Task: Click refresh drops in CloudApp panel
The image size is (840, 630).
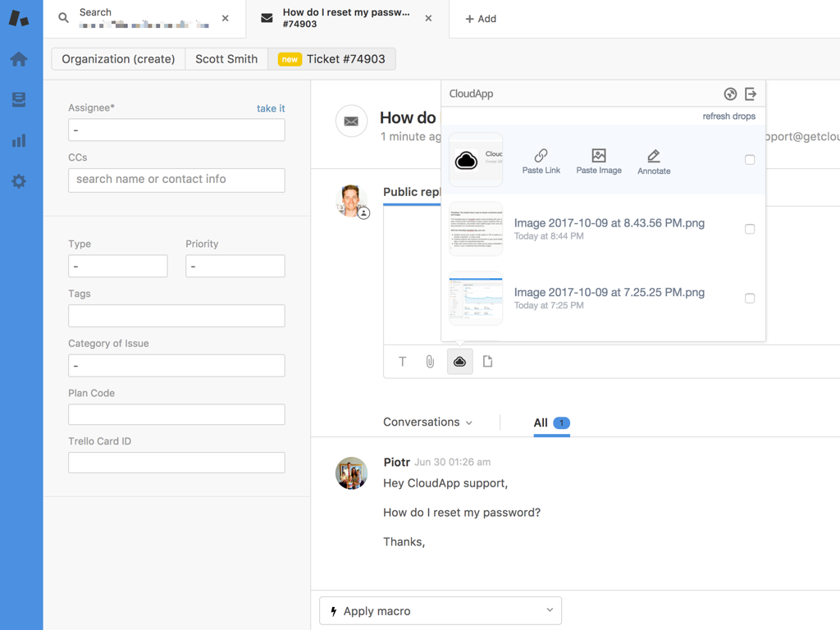Action: [x=728, y=116]
